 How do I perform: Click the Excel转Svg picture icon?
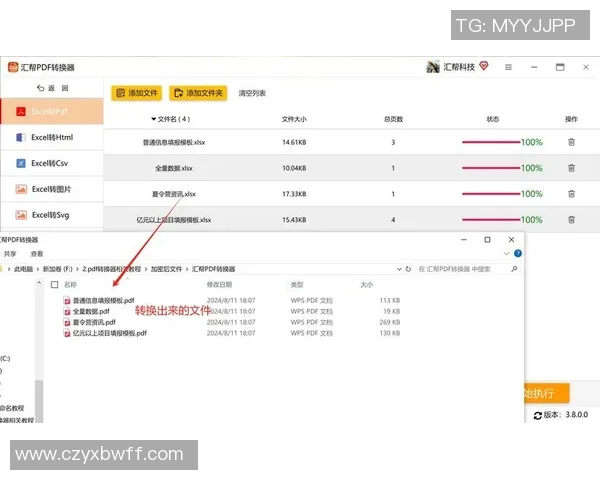tap(21, 215)
